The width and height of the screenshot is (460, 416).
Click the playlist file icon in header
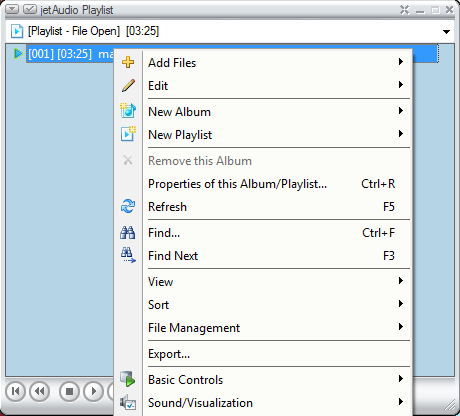coord(17,31)
